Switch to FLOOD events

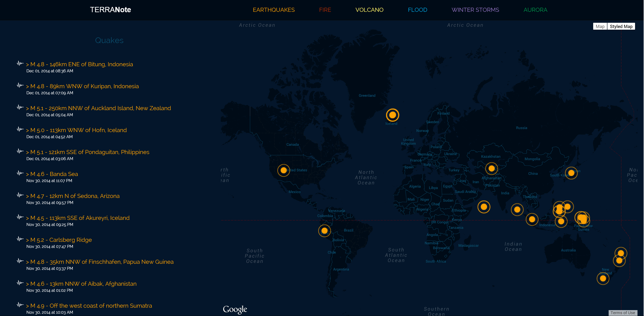(417, 10)
